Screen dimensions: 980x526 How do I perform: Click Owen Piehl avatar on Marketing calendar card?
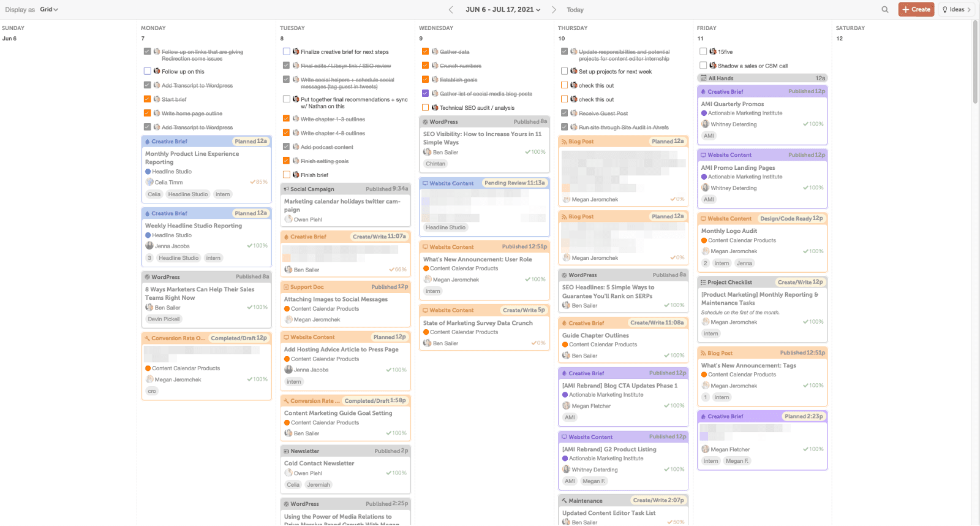[x=288, y=219]
